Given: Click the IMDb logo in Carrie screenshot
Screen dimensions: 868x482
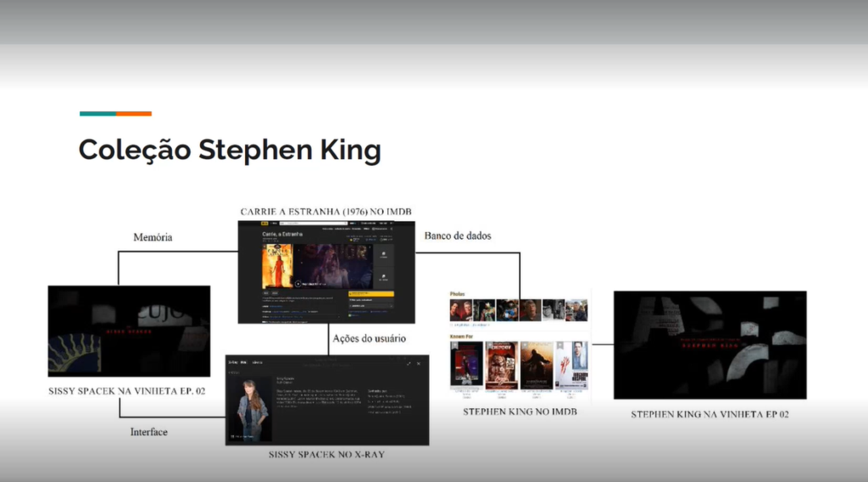Looking at the screenshot, I should (264, 223).
